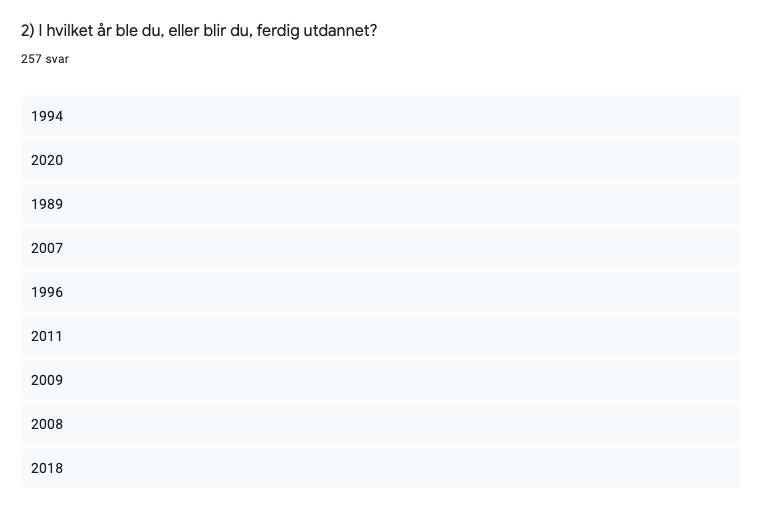
Task: Click the question number "2)"
Action: (x=28, y=31)
